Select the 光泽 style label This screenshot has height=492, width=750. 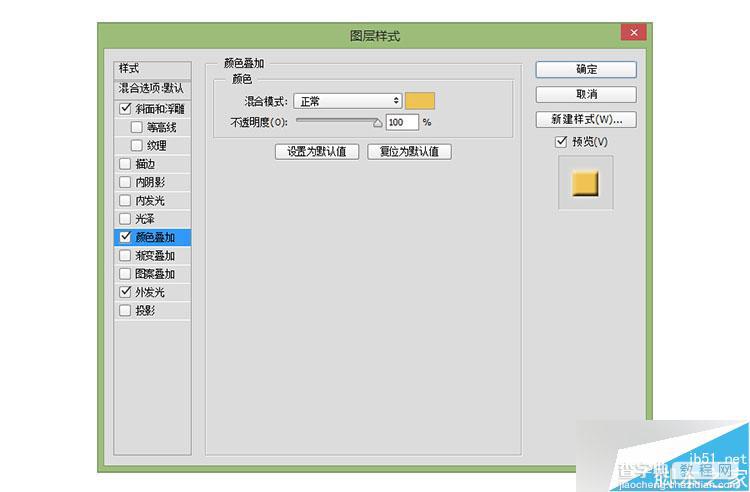tap(145, 219)
